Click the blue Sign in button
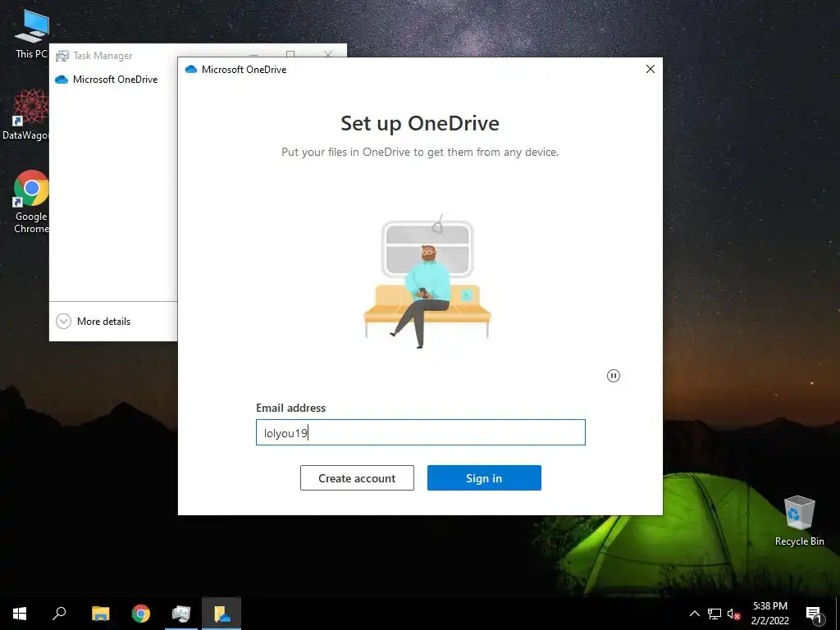Image resolution: width=840 pixels, height=630 pixels. (484, 478)
